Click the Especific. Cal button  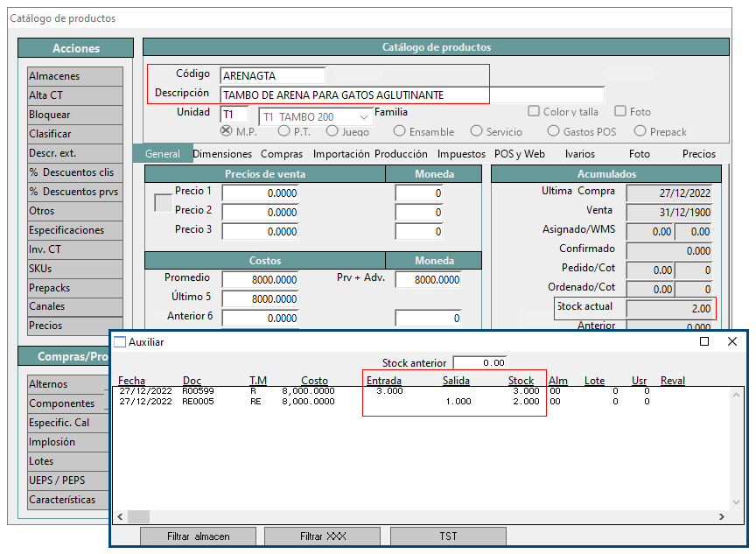[x=68, y=423]
